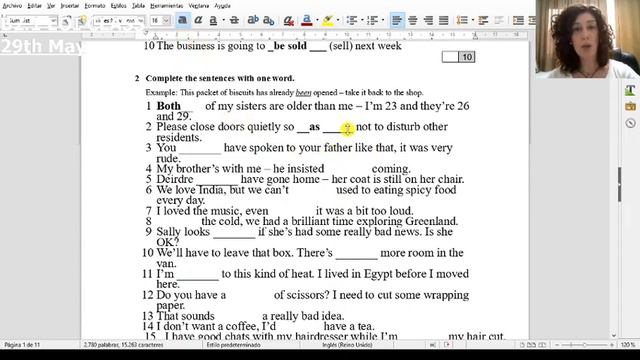Apply Subscript formatting
The image size is (640, 360).
click(269, 20)
